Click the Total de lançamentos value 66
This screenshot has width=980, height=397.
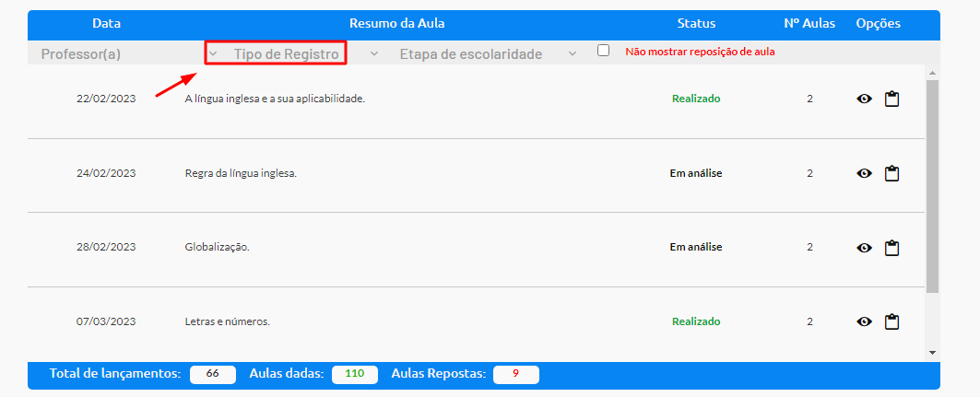point(212,375)
